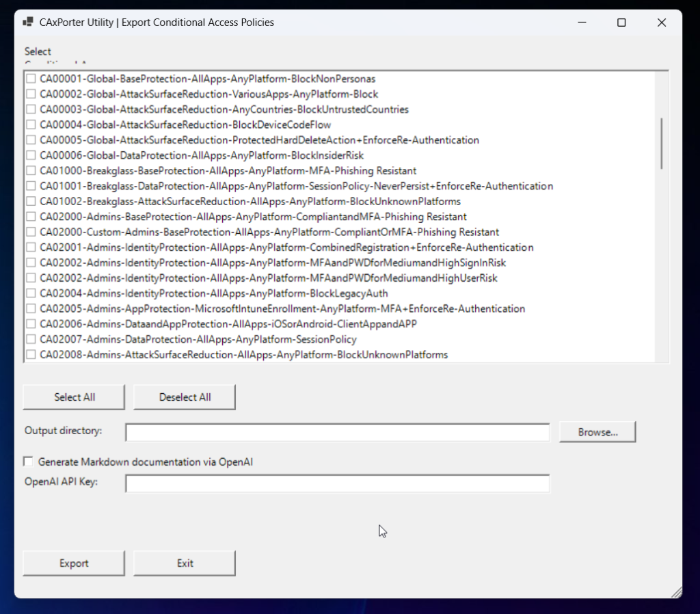Minimize the CAxPorter Utility window
This screenshot has height=614, width=700.
tap(581, 23)
